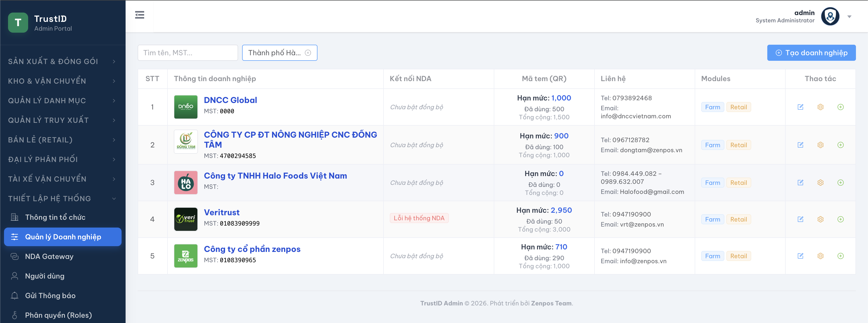
Task: Click the bell icon beside Gửi Thông báo
Action: coord(15,295)
